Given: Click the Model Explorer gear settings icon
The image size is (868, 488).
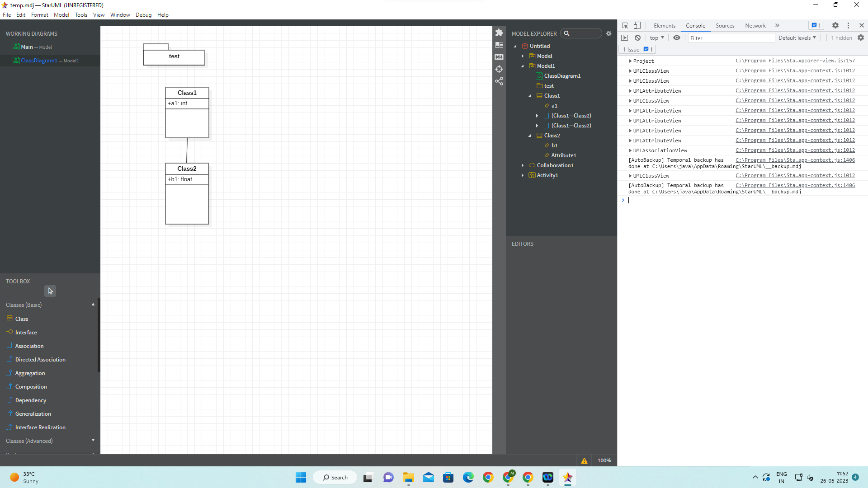Looking at the screenshot, I should pos(609,33).
